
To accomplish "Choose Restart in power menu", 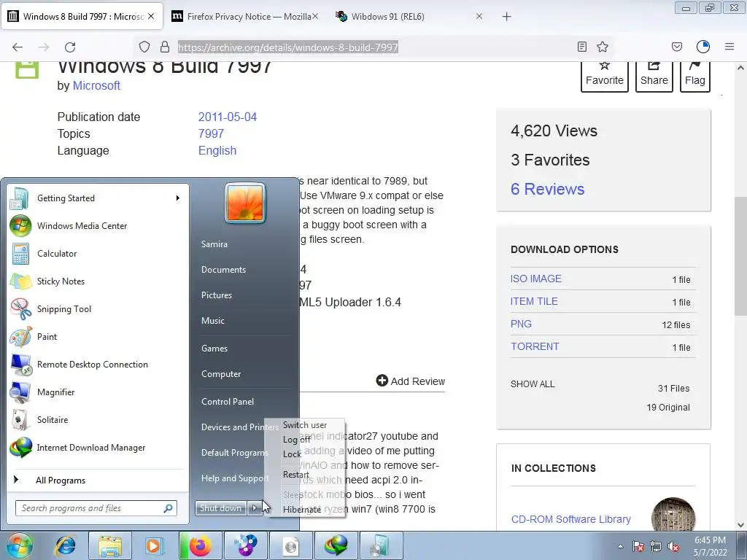I will point(296,474).
